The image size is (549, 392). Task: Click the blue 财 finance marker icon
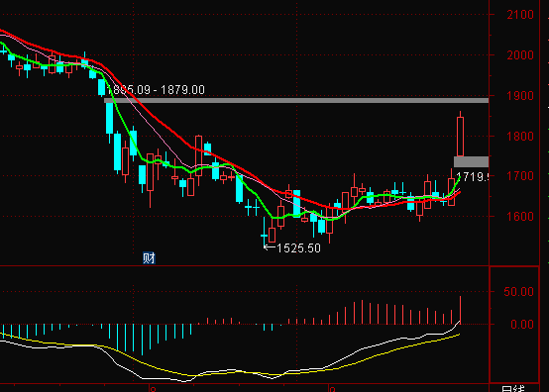coord(149,258)
